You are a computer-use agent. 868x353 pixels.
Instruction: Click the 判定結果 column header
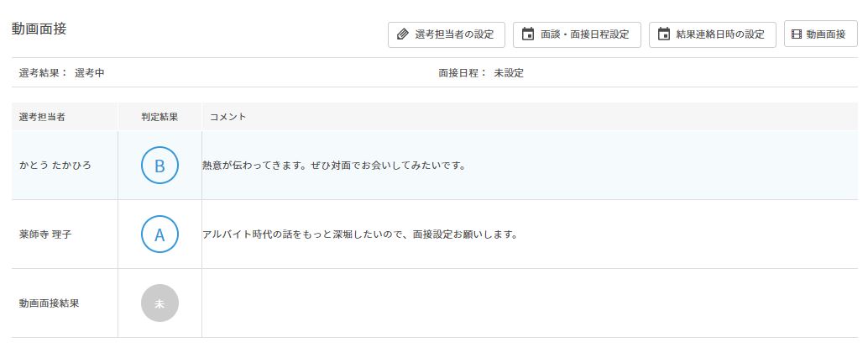[159, 117]
